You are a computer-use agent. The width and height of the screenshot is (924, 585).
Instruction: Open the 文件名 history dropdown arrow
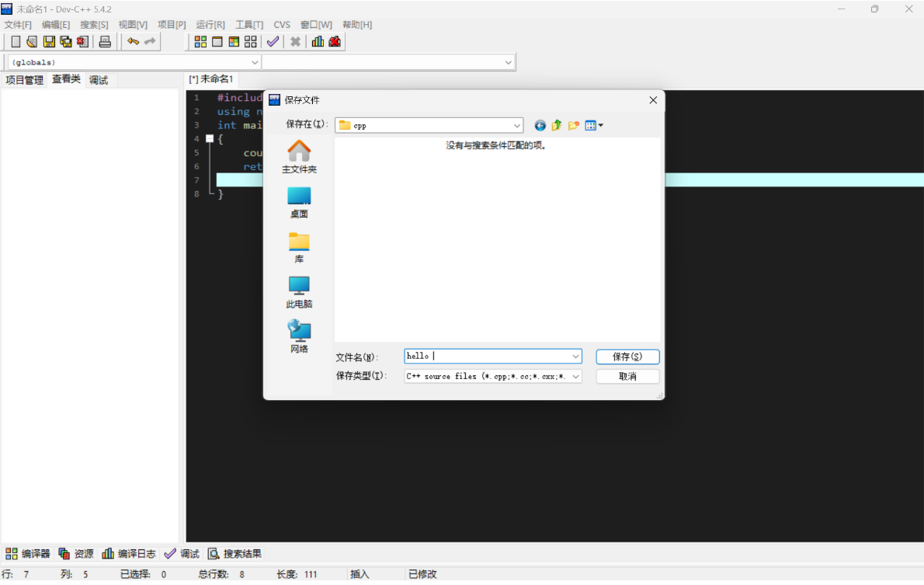point(575,357)
